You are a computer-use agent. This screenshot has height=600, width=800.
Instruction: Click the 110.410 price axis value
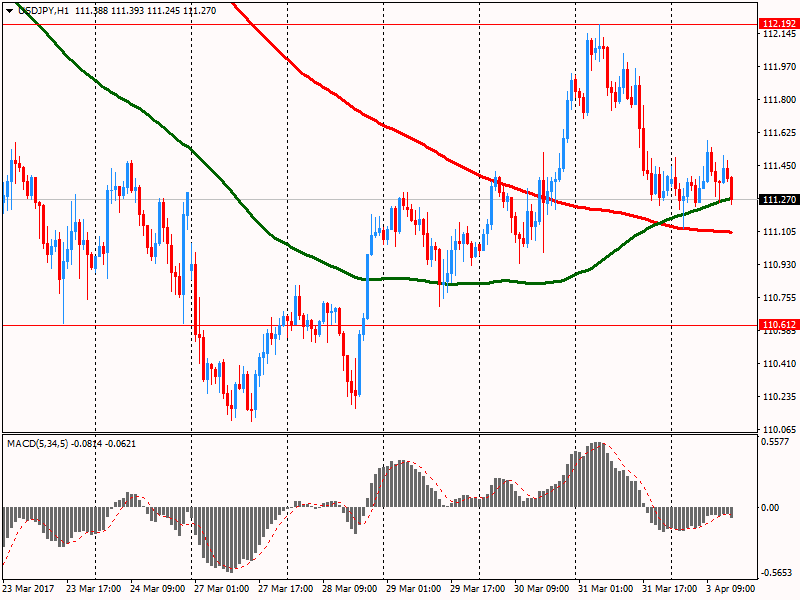click(779, 364)
